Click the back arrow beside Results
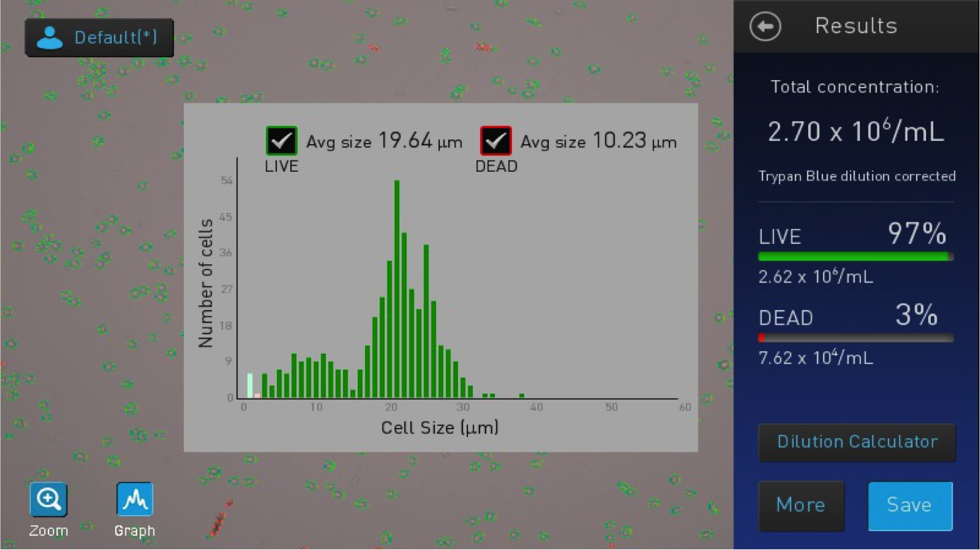980x550 pixels. (x=765, y=27)
